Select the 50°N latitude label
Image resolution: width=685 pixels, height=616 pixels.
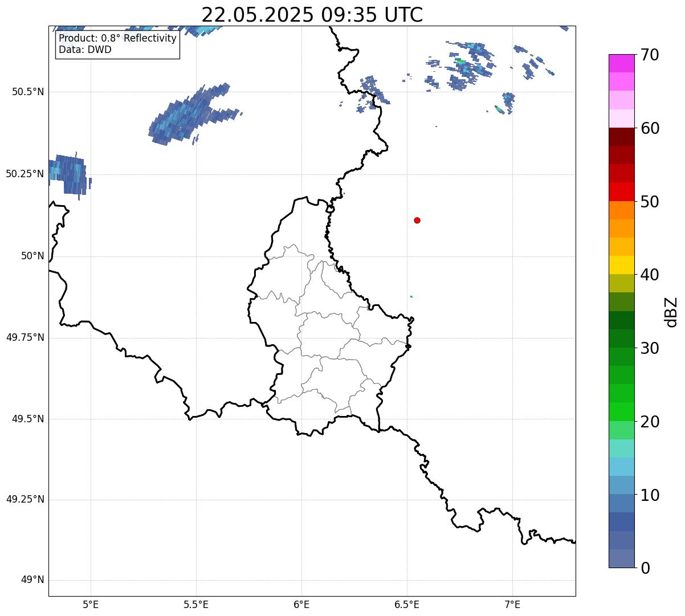pos(32,256)
